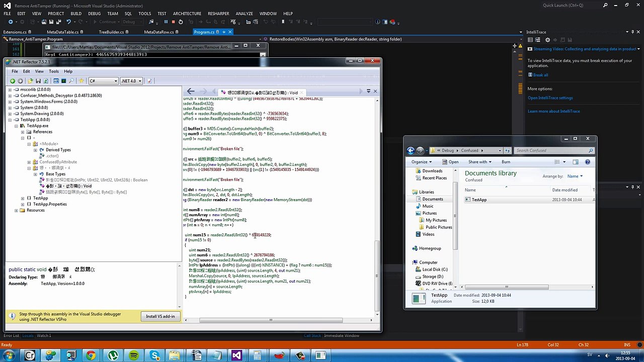This screenshot has width=644, height=362.
Task: Open the ARCHITECTURE menu in Visual Studio
Action: tap(187, 14)
